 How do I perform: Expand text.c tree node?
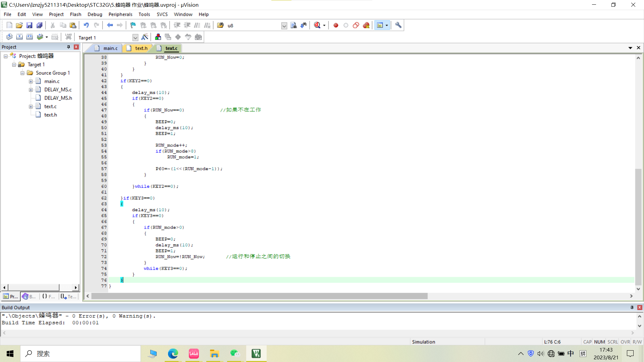pos(31,107)
